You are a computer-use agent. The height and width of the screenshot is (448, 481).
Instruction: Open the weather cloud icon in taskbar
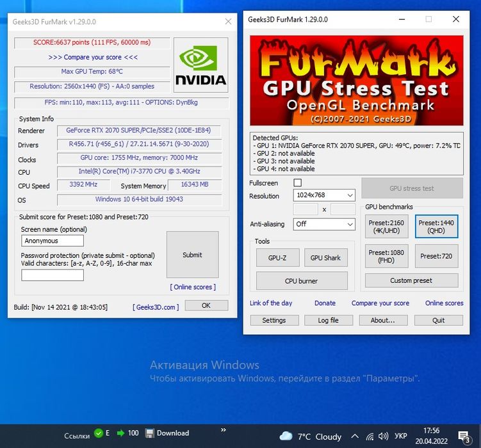click(286, 436)
